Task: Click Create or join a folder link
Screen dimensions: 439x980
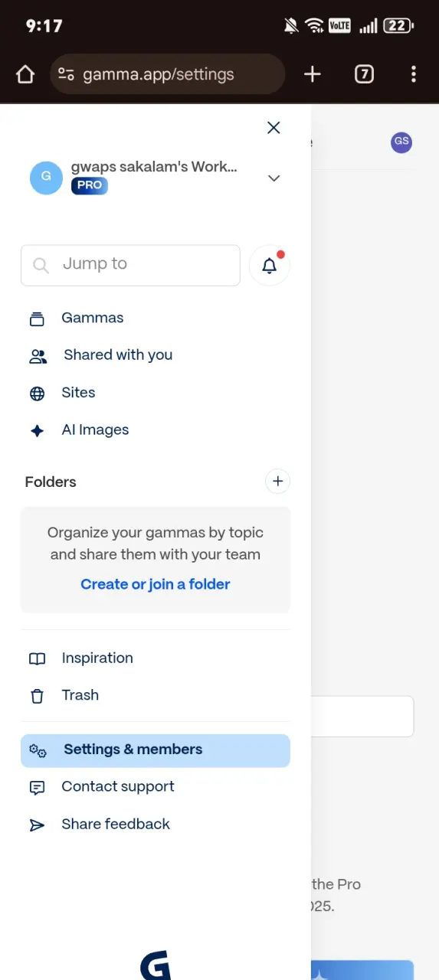Action: [156, 584]
